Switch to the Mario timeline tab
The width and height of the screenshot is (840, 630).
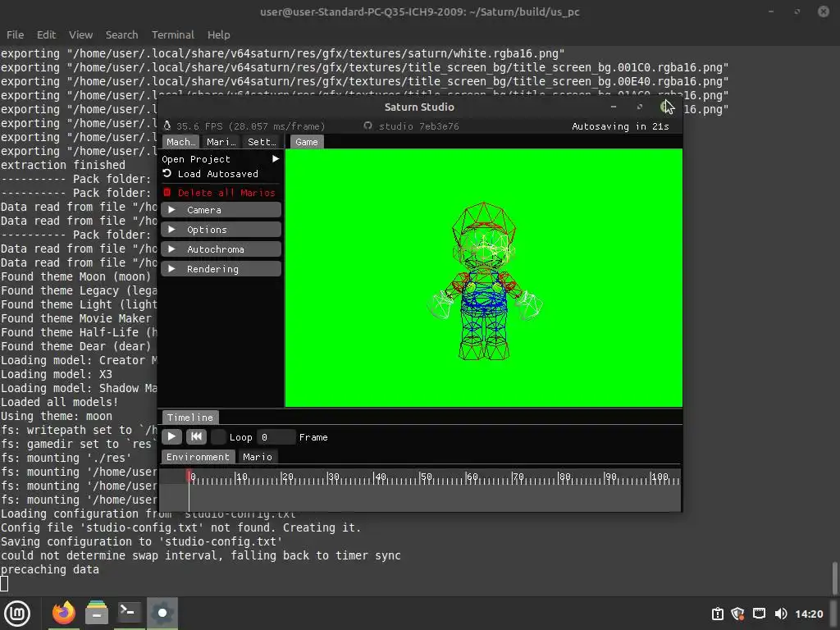pos(258,457)
